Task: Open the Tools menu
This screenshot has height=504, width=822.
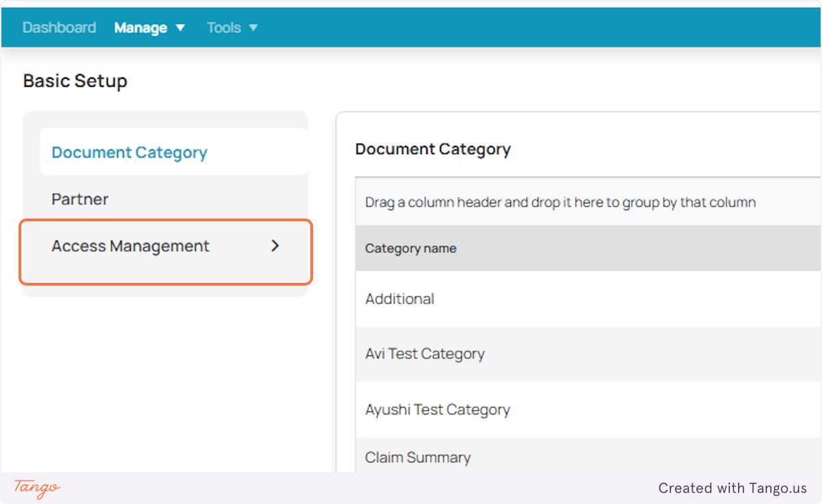Action: pyautogui.click(x=223, y=27)
